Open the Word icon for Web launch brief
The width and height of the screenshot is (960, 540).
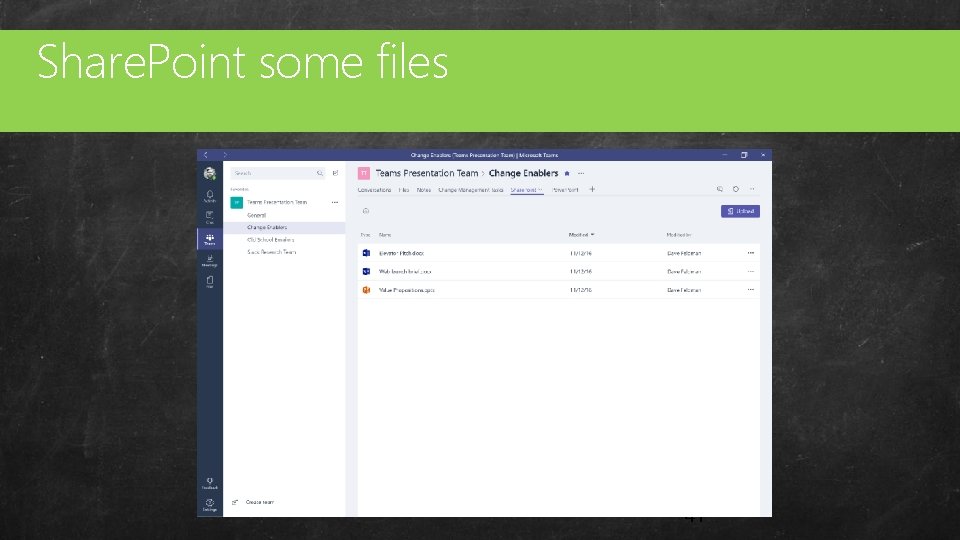tap(366, 271)
